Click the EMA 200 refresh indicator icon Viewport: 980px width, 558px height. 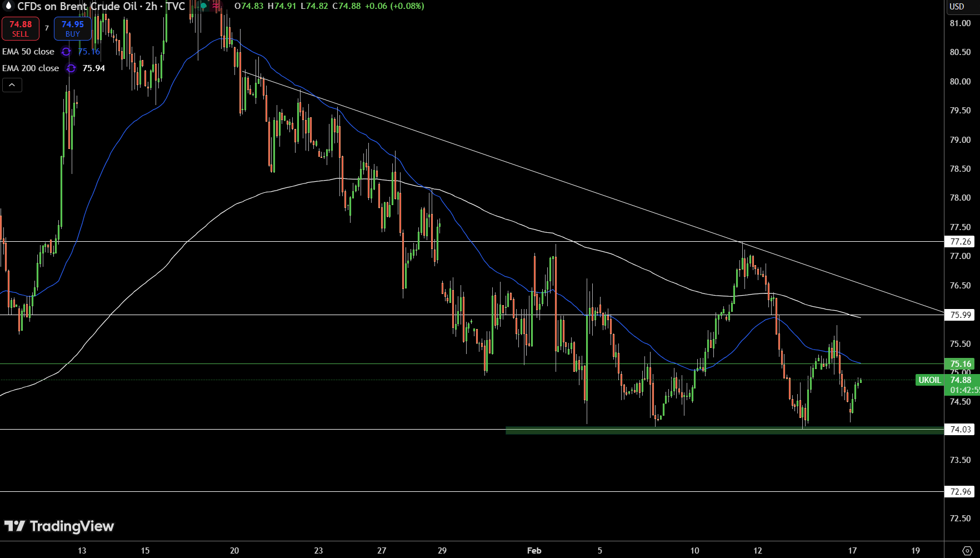[x=71, y=68]
